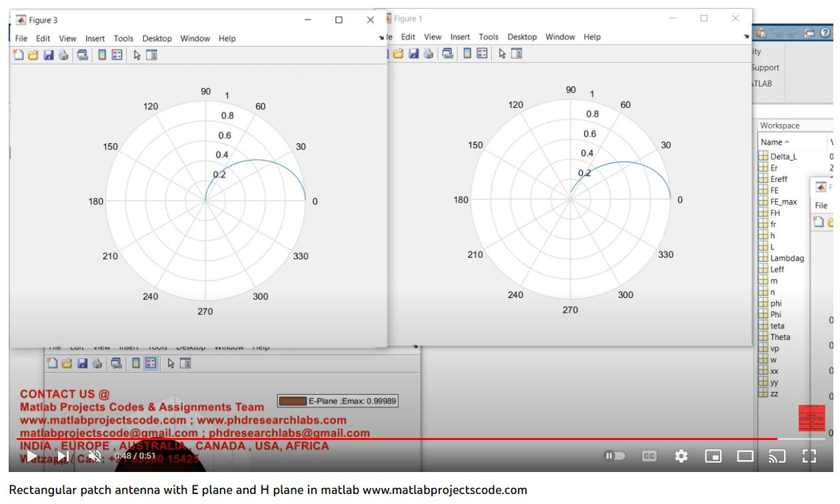
Task: Select Edit Plot arrow tool in Figure 1
Action: pyautogui.click(x=502, y=53)
